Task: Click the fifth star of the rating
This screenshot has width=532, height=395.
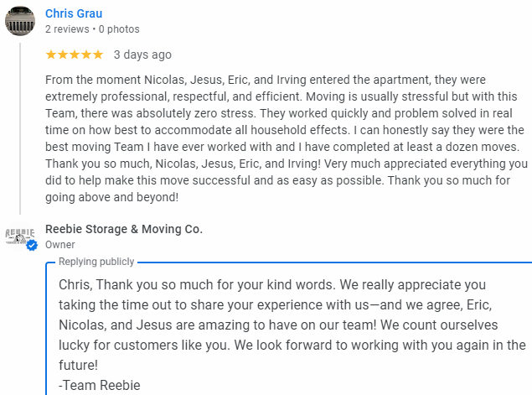Action: tap(98, 55)
